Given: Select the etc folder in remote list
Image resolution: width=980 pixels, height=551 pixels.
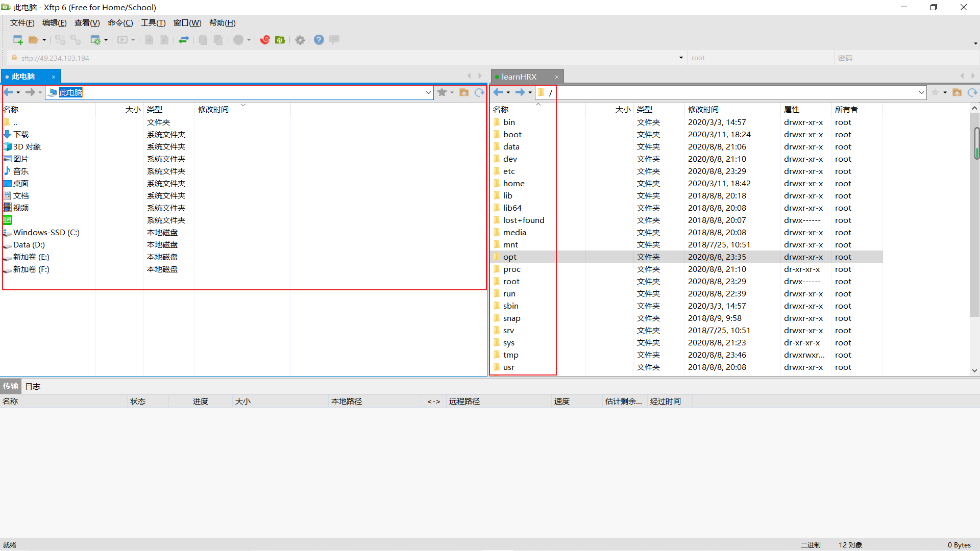Looking at the screenshot, I should pos(509,171).
